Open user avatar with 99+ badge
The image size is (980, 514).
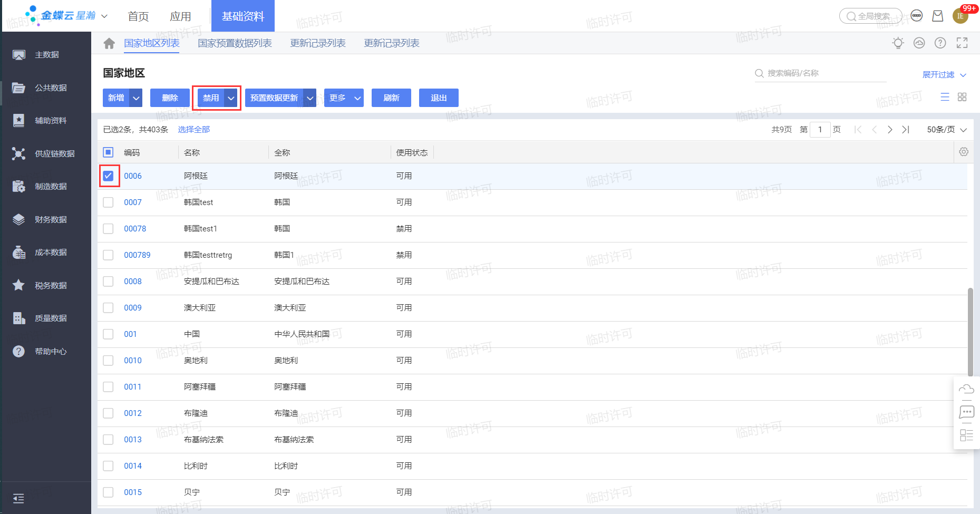click(x=960, y=16)
